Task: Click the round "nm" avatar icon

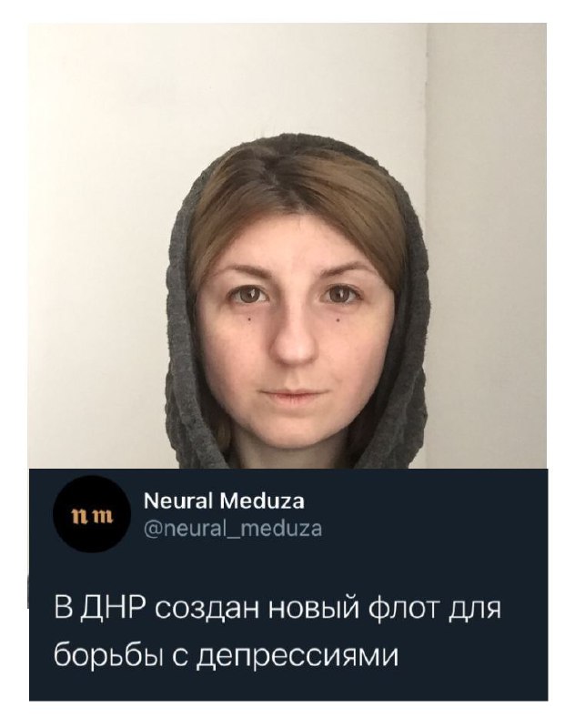Action: 92,515
